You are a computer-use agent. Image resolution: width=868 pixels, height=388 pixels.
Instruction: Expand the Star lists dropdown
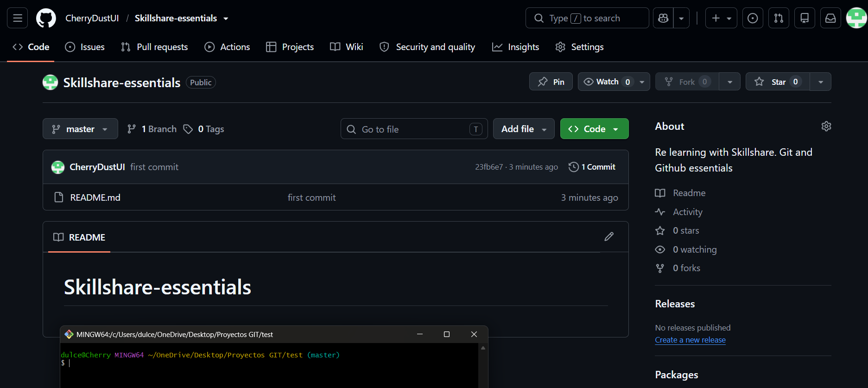(x=821, y=82)
